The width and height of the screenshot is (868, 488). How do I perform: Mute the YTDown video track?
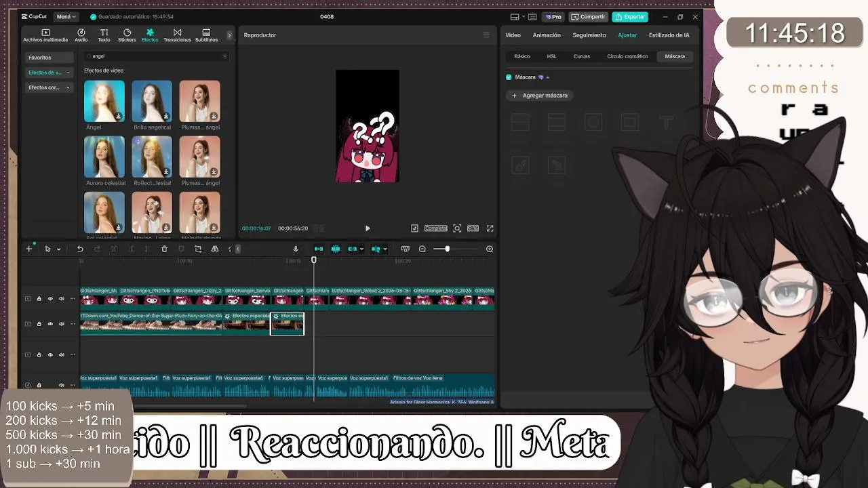[61, 324]
